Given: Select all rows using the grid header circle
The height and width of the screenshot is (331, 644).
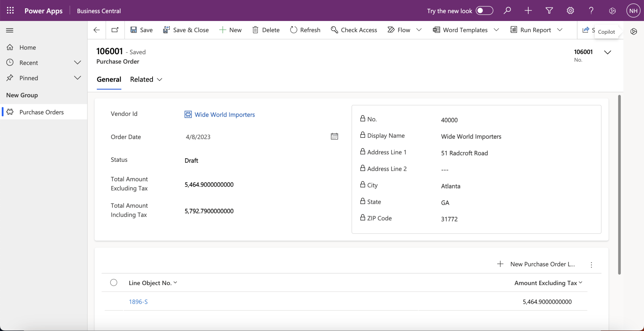Looking at the screenshot, I should (x=114, y=283).
